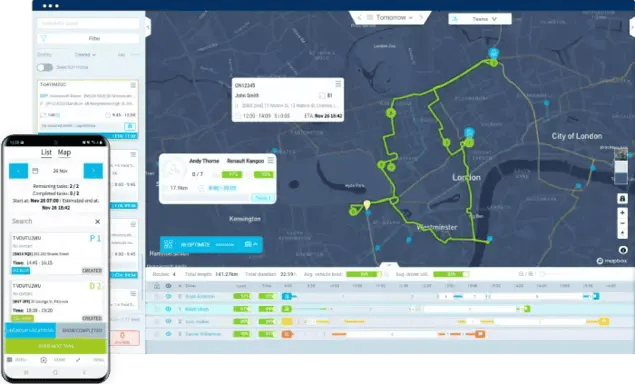635x384 pixels.
Task: Zoom out on the map
Action: [x=622, y=223]
